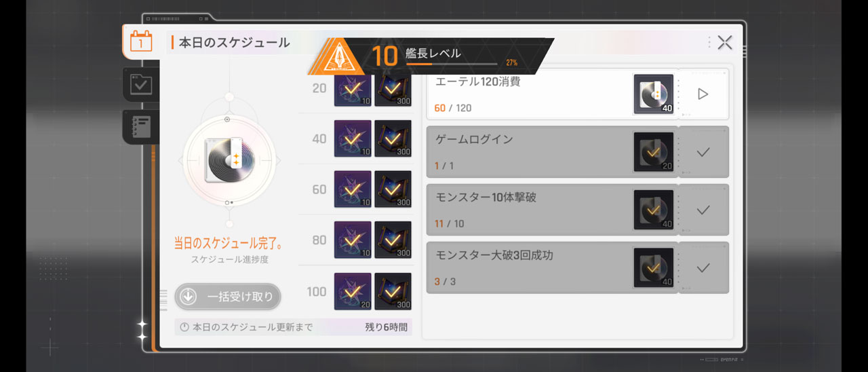Tap the ゲームログイン checkmark
The image size is (868, 372).
click(703, 152)
